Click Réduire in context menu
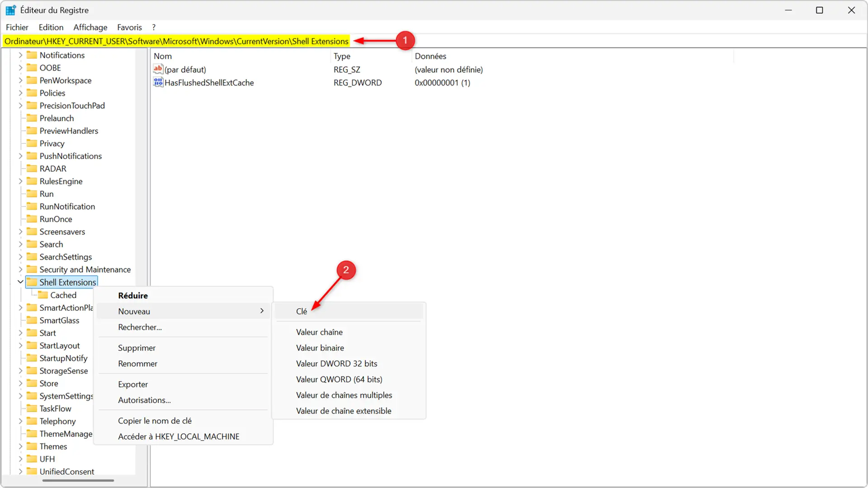This screenshot has height=488, width=868. pyautogui.click(x=184, y=296)
